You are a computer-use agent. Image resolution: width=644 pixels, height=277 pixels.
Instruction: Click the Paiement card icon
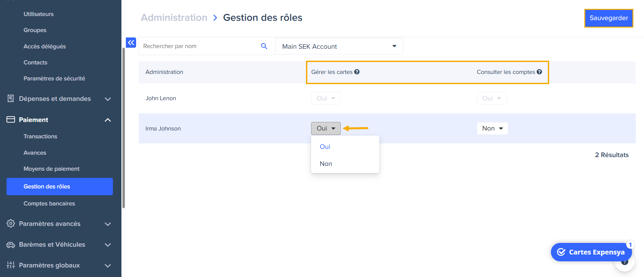[x=11, y=120]
